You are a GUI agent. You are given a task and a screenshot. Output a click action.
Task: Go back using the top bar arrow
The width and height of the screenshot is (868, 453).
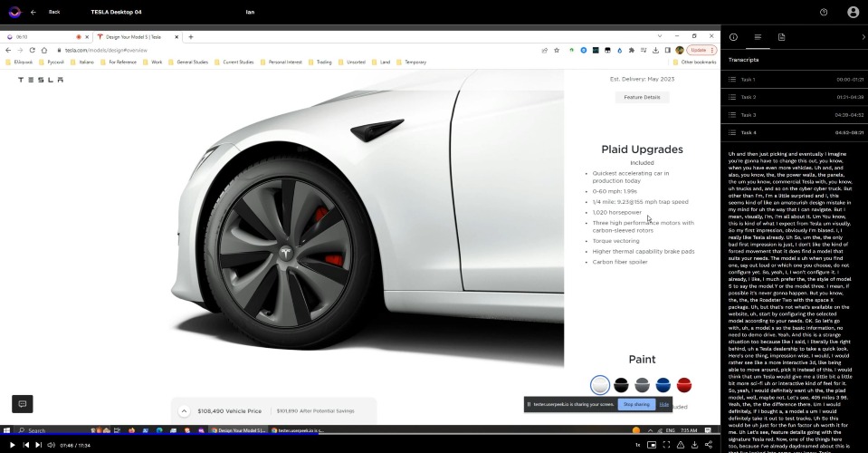click(33, 12)
